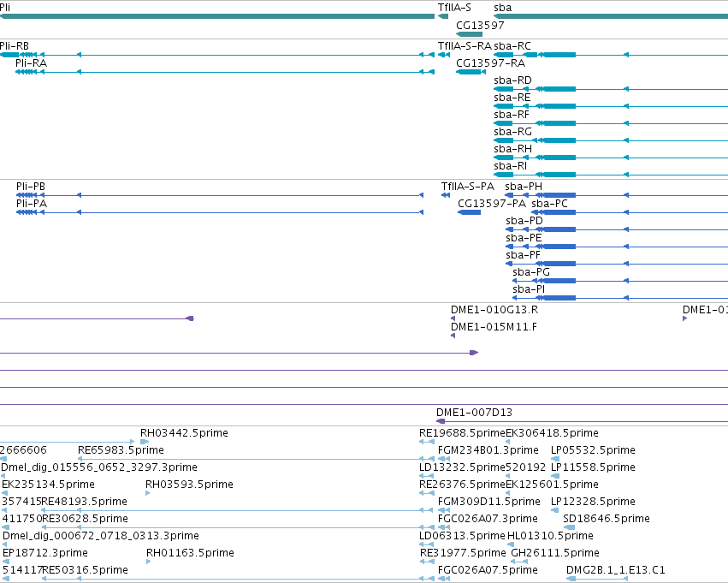This screenshot has height=583, width=728.
Task: Select EST FGC026A07.5prime
Action: pos(488,571)
